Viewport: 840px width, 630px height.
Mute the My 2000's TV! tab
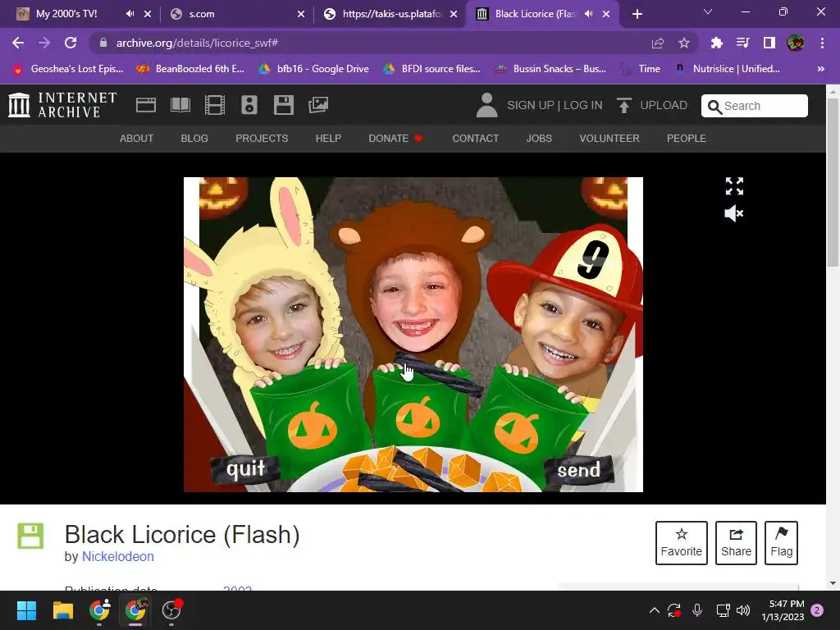pos(130,14)
